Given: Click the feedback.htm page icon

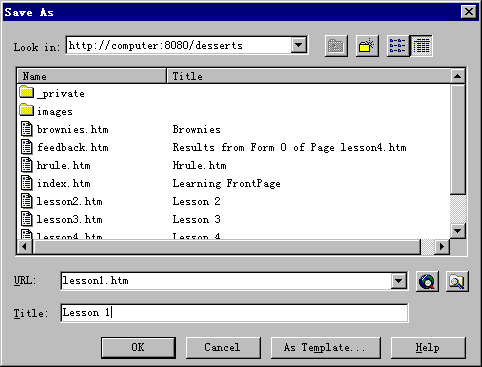Looking at the screenshot, I should pyautogui.click(x=27, y=147).
